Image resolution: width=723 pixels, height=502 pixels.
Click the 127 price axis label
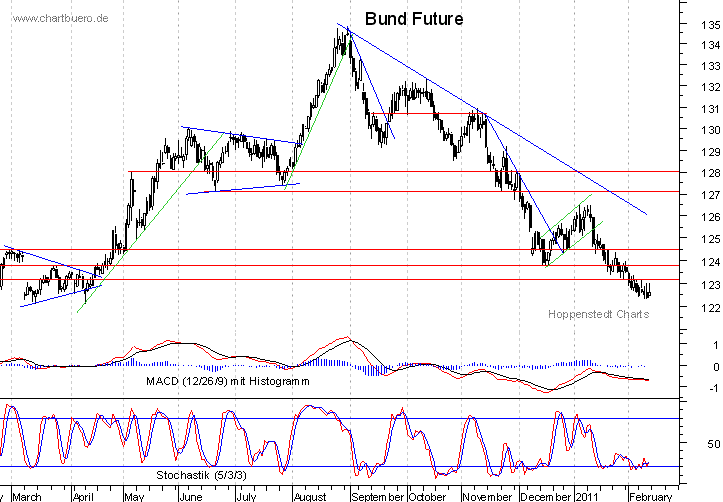[711, 195]
